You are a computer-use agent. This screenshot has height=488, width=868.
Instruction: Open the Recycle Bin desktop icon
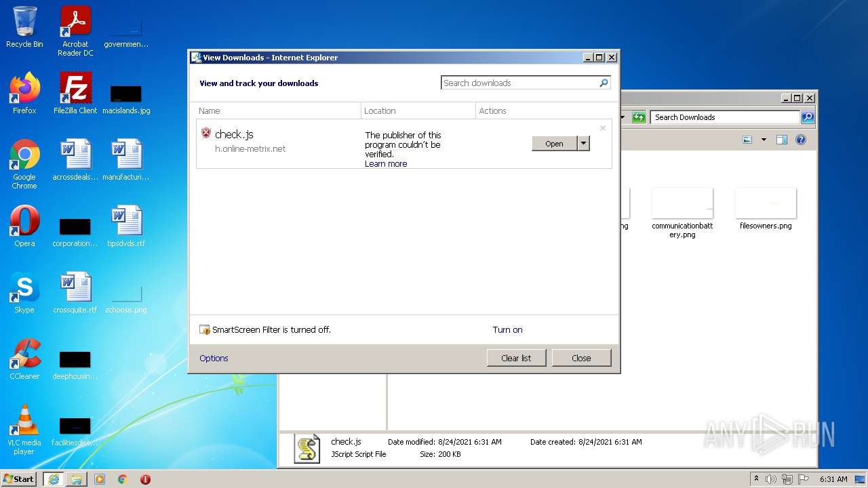24,27
